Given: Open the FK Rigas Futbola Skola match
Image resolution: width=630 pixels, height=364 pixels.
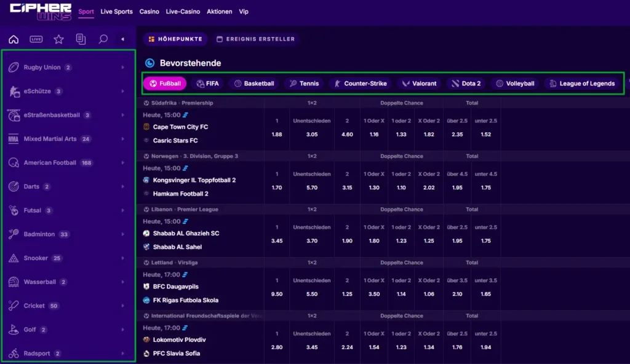Looking at the screenshot, I should (x=186, y=300).
